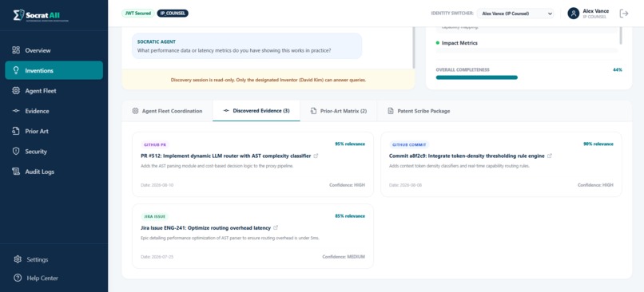Open Jira Issue ENG-241 title

point(205,227)
